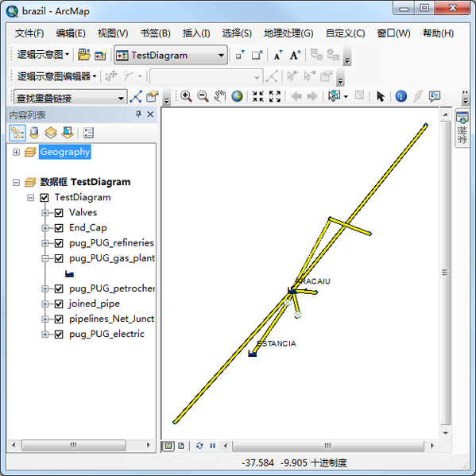Expand the Valves layer
This screenshot has width=476, height=476.
click(45, 213)
